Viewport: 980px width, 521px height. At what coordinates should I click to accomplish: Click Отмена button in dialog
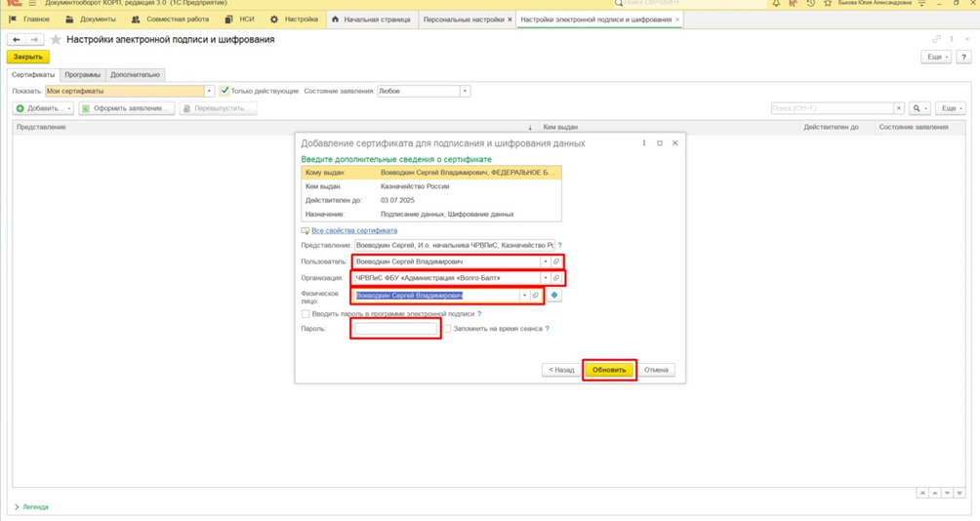656,370
